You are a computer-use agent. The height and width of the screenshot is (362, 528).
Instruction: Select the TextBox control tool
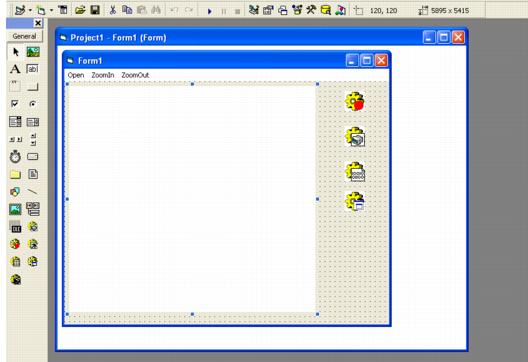click(x=32, y=69)
